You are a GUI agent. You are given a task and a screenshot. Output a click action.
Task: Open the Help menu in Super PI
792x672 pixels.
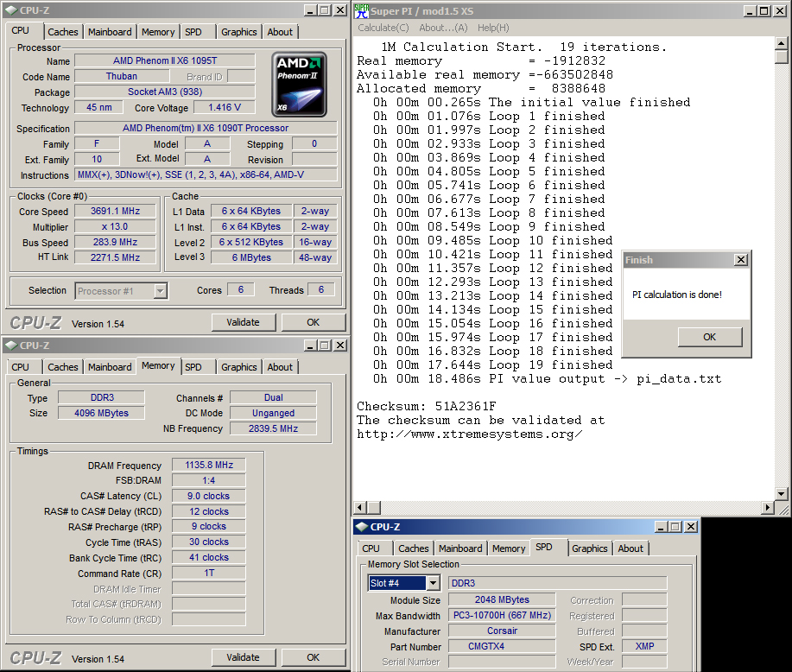pyautogui.click(x=493, y=28)
